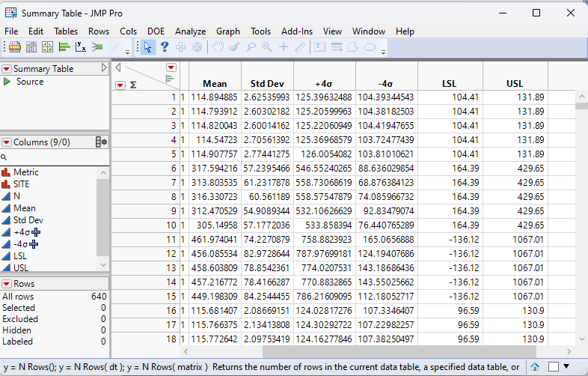This screenshot has height=376, width=588.
Task: Select the Line ruler tool
Action: coord(300,47)
